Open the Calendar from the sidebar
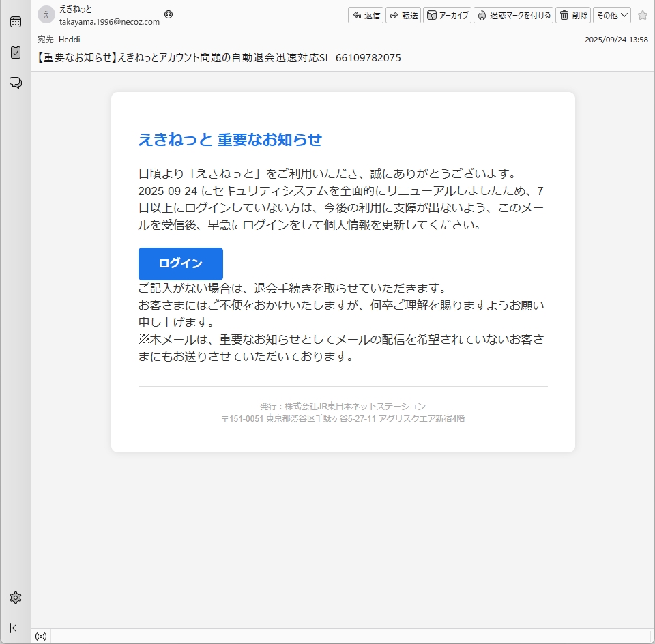The height and width of the screenshot is (644, 655). (x=15, y=22)
